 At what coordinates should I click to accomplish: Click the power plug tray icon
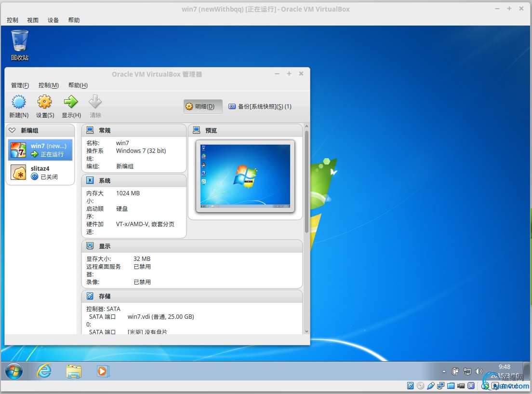(455, 372)
